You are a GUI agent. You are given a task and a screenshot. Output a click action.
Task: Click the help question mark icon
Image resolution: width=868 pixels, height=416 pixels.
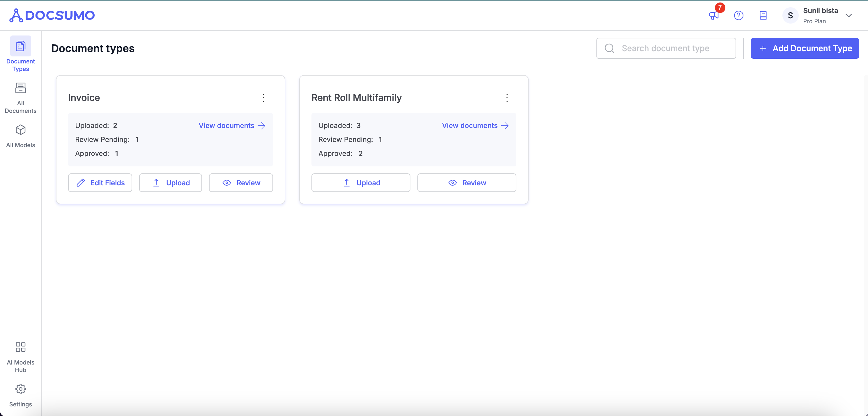tap(738, 15)
